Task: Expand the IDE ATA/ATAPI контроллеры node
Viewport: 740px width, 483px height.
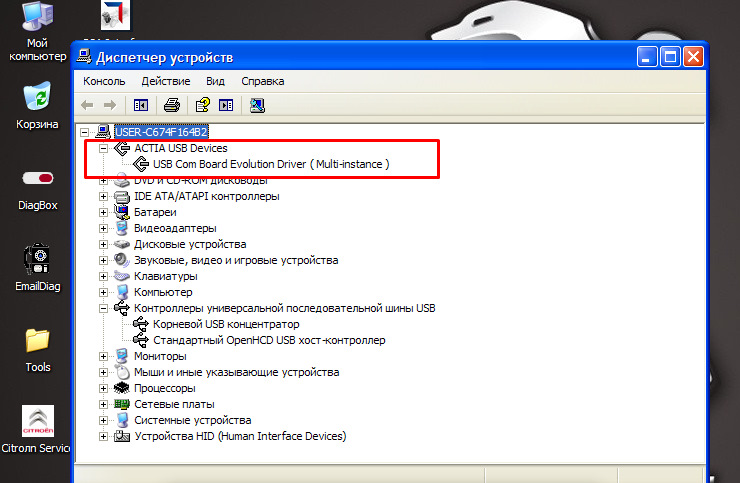Action: coord(103,196)
